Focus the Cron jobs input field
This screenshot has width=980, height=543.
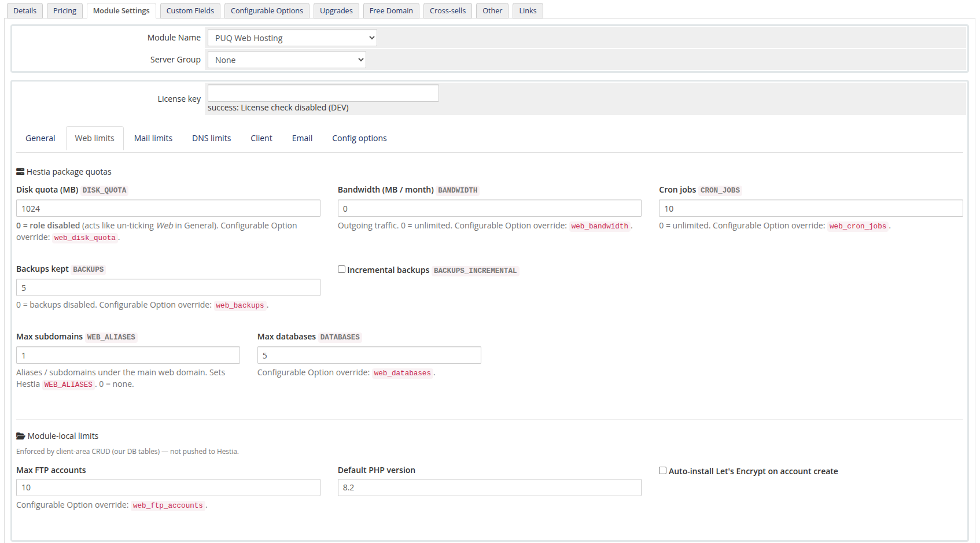(811, 208)
